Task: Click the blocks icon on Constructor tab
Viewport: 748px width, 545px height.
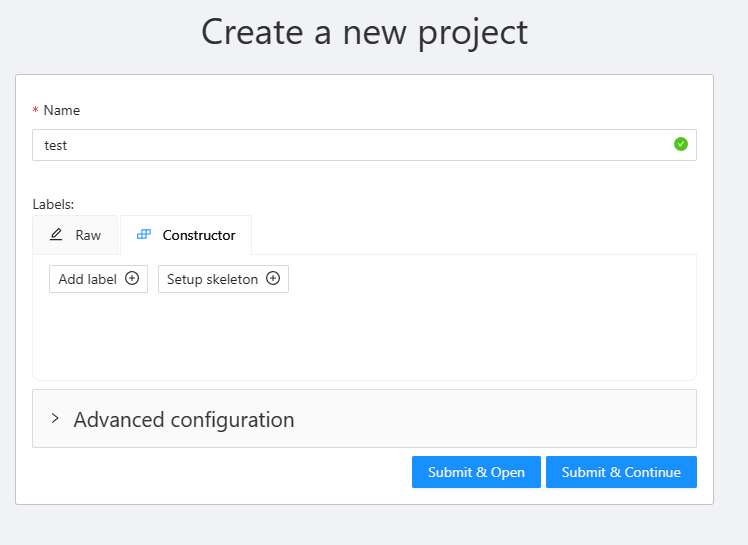Action: (x=144, y=234)
